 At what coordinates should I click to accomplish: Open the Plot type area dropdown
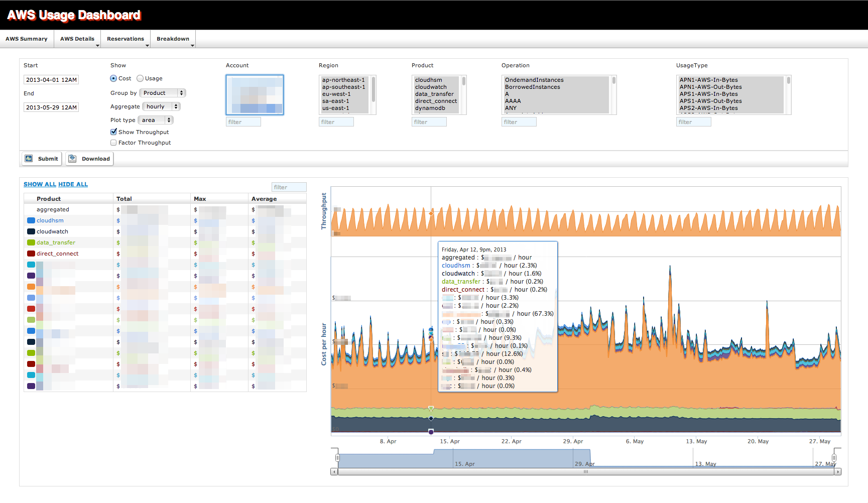point(155,120)
